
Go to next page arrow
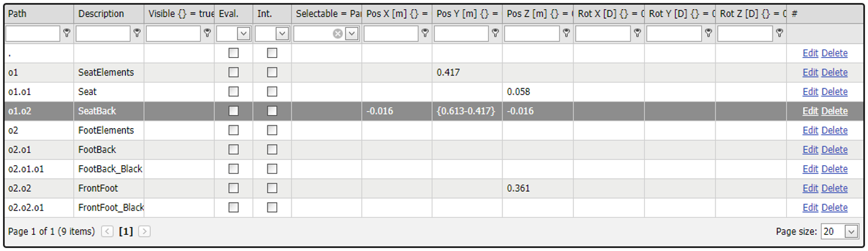click(144, 231)
